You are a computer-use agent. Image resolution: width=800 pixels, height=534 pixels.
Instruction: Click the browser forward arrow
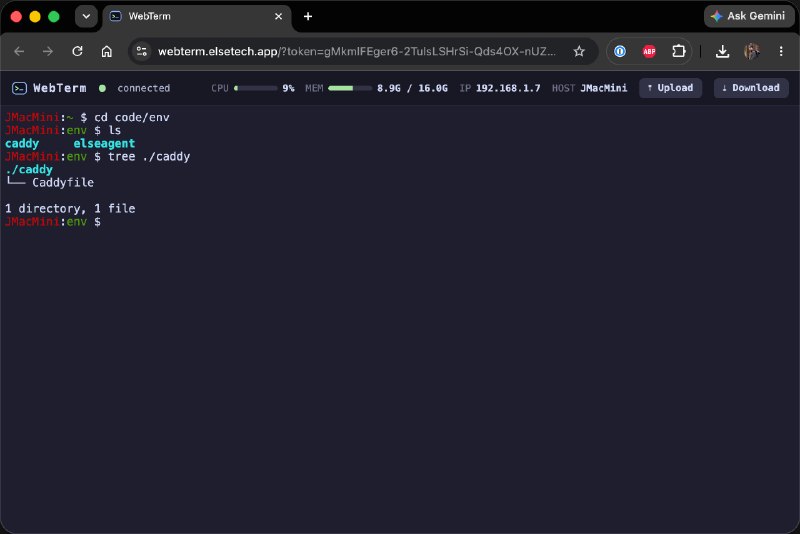[48, 51]
